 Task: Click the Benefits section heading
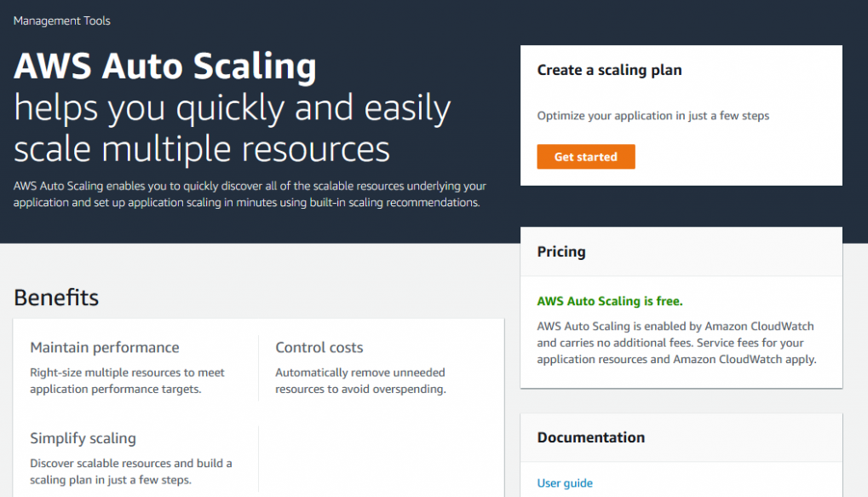[x=56, y=298]
